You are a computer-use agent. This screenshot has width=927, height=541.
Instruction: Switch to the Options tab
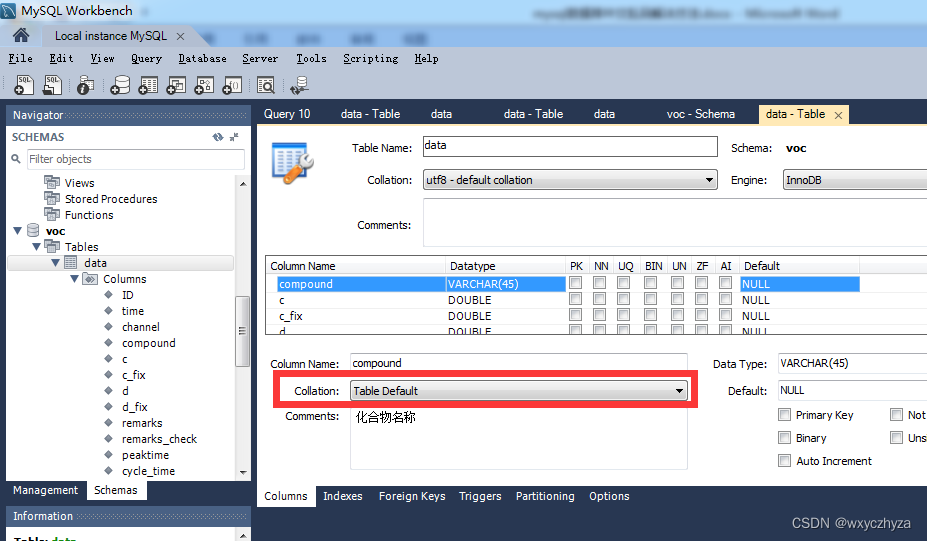point(609,496)
